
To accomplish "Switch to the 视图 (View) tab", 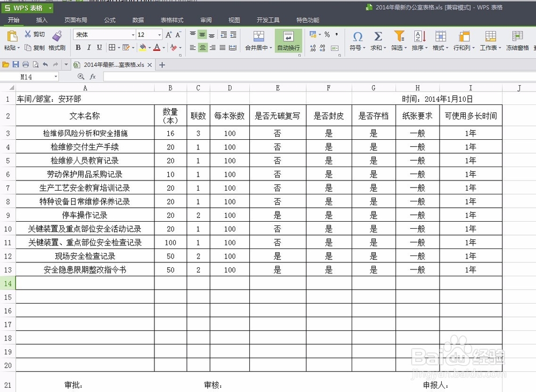I will tap(234, 20).
